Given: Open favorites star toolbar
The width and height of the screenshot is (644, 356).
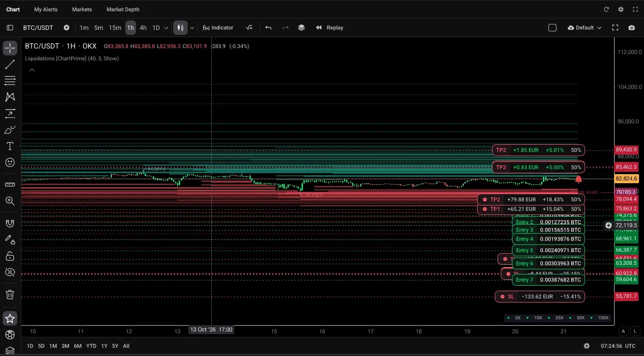Looking at the screenshot, I should tap(10, 318).
